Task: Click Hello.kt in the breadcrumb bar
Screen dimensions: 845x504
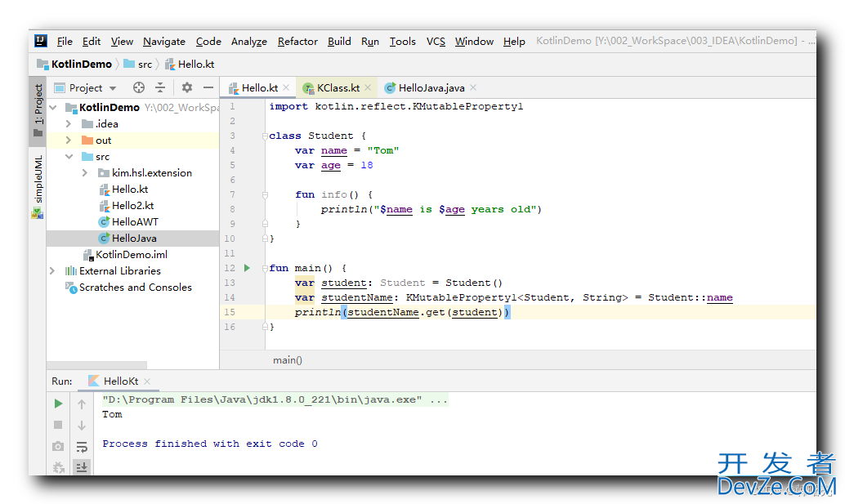Action: point(190,64)
